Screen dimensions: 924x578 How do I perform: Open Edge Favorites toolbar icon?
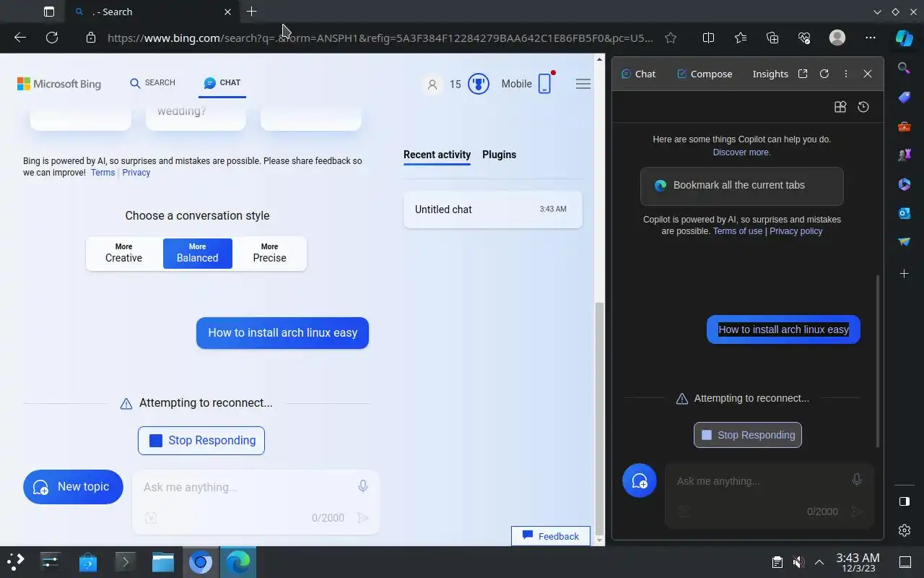(x=741, y=38)
